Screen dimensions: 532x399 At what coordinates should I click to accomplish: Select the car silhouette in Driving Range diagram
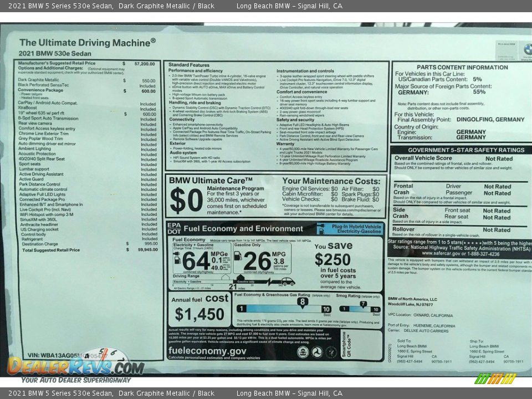tap(288, 283)
